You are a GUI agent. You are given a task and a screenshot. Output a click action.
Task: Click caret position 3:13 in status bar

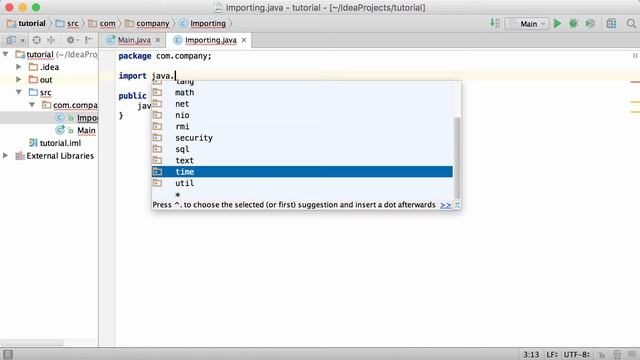[531, 354]
